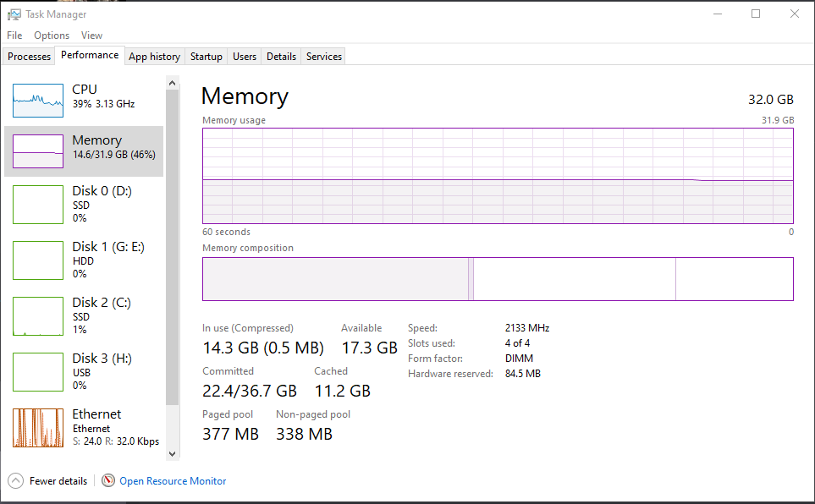Screen dimensions: 815x504
Task: Switch to the Services tab
Action: [324, 57]
